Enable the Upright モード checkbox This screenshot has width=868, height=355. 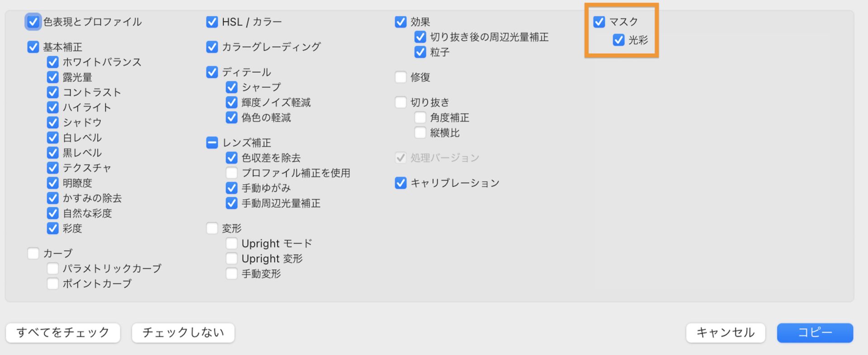click(231, 243)
